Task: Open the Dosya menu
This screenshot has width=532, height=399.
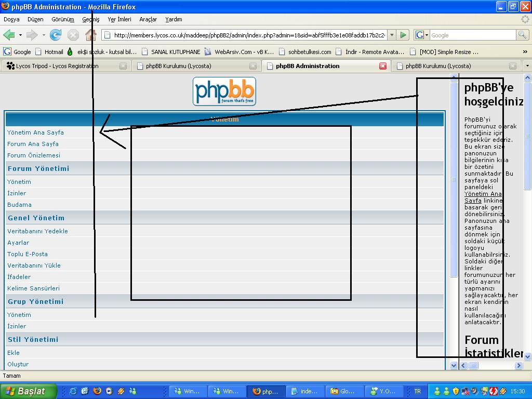Action: click(x=11, y=19)
